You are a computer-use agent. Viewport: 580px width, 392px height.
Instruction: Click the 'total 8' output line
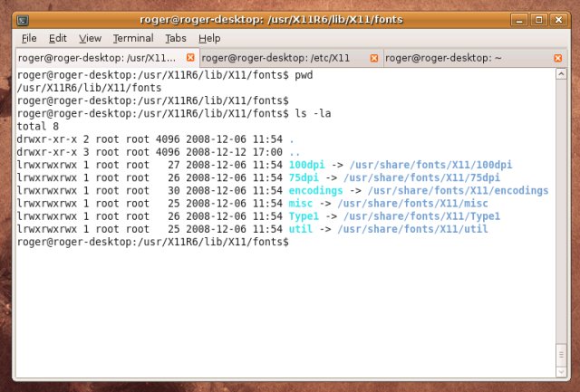(x=38, y=127)
